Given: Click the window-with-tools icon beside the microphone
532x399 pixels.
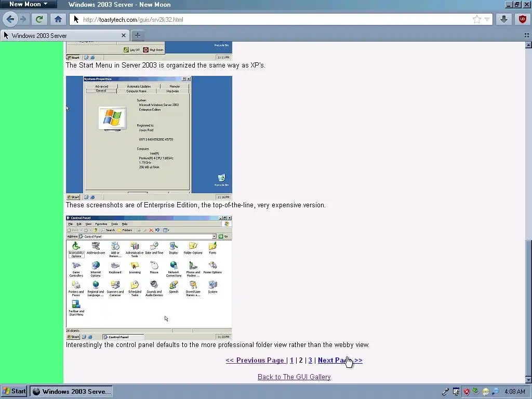Looking at the screenshot, I should pyautogui.click(x=456, y=392).
